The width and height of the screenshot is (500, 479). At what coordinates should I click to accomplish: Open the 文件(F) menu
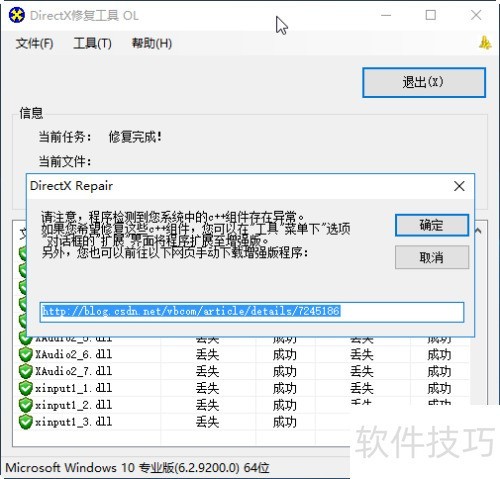pos(35,43)
